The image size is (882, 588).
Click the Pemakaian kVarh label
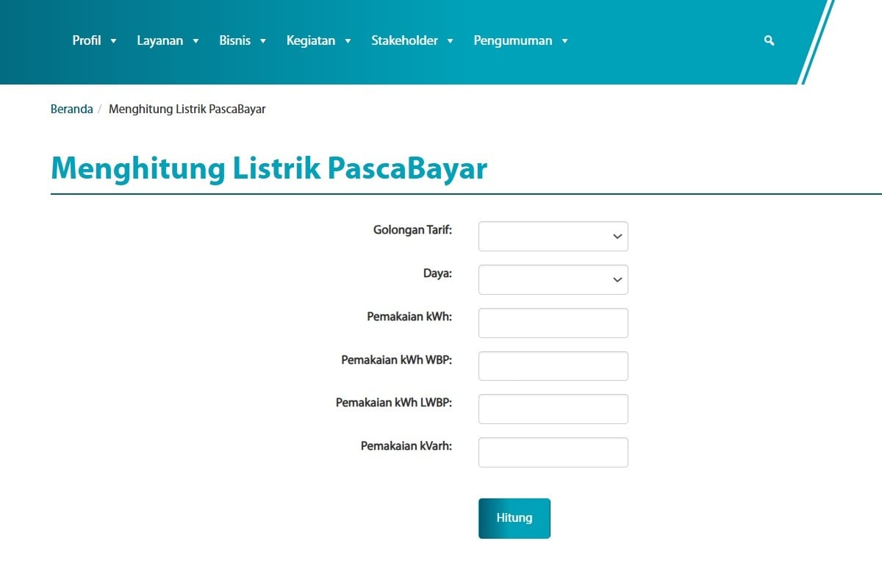tap(406, 446)
